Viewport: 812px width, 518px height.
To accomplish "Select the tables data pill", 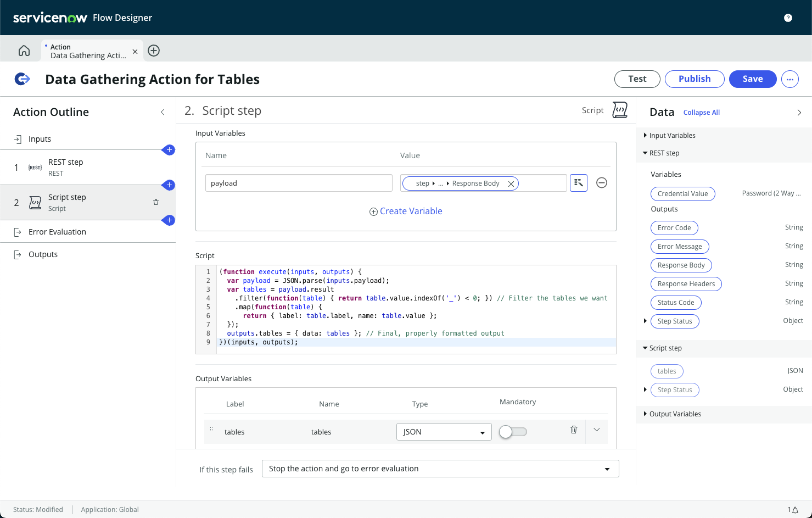I will (667, 371).
